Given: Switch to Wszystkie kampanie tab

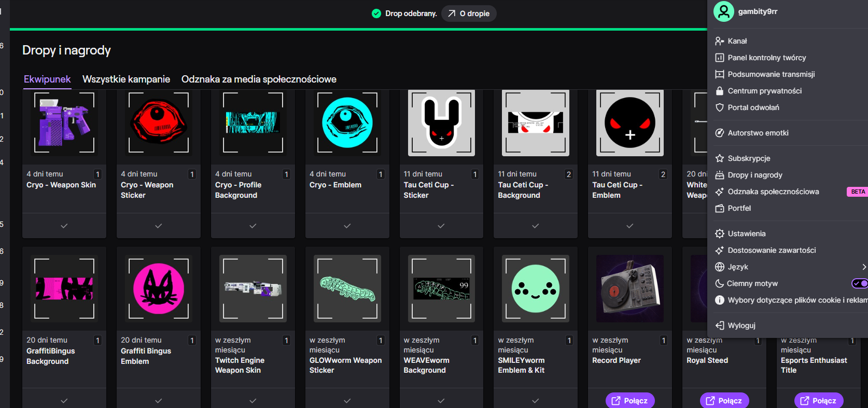Looking at the screenshot, I should click(126, 79).
